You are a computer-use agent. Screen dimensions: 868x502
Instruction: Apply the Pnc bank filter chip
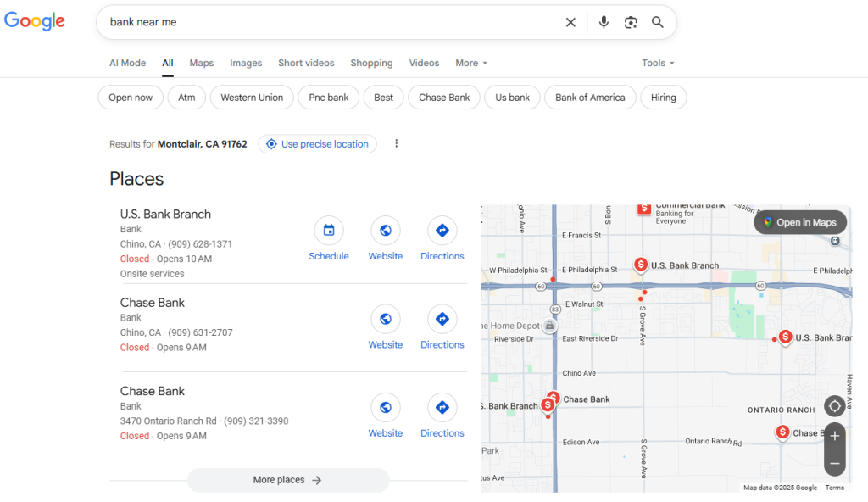click(328, 98)
